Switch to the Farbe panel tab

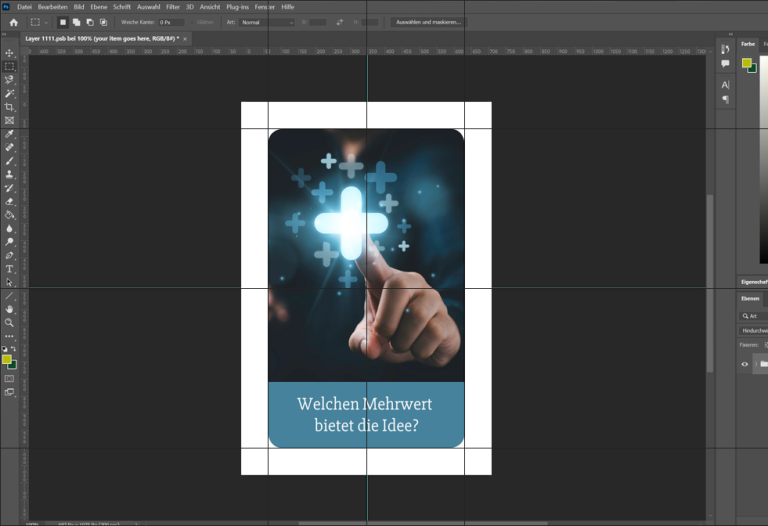pos(748,44)
